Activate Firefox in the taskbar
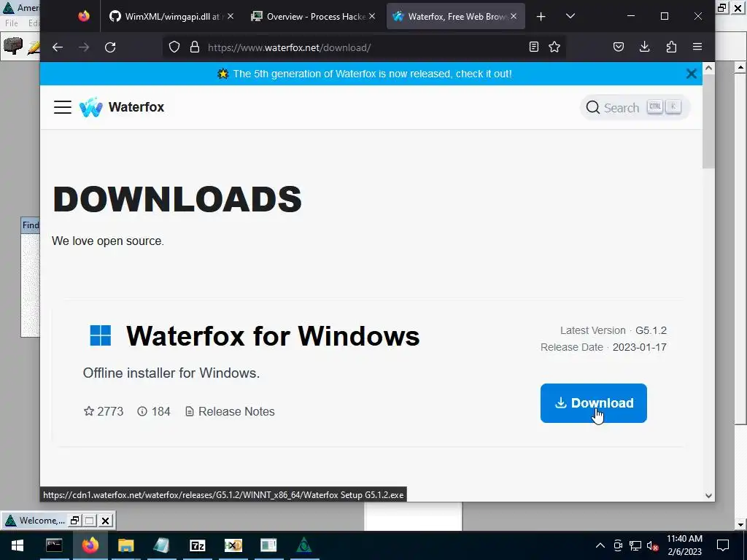The width and height of the screenshot is (747, 560). 90,545
